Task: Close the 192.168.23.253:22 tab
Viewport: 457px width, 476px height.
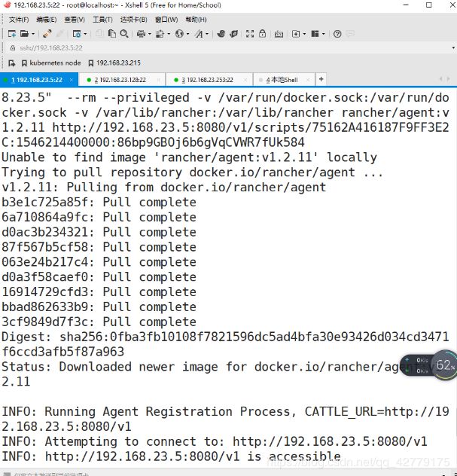Action: coord(245,80)
